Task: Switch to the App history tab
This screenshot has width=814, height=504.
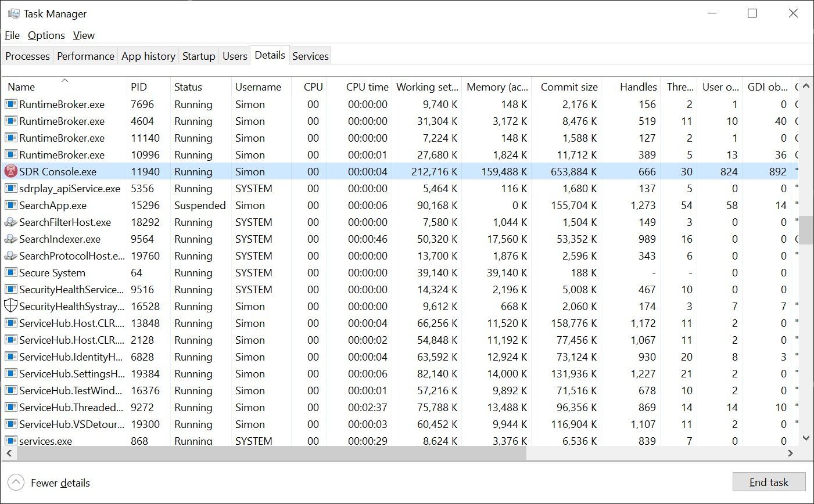Action: (x=148, y=56)
